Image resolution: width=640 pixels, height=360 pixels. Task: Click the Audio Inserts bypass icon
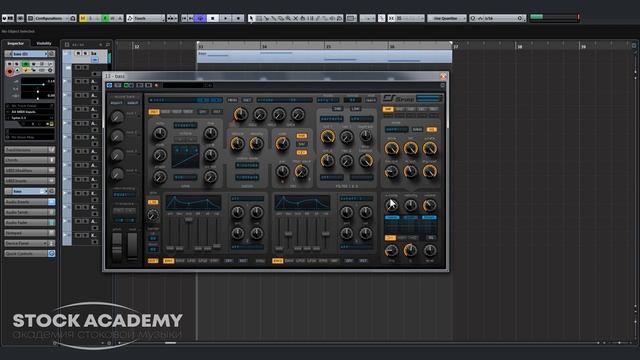point(51,202)
